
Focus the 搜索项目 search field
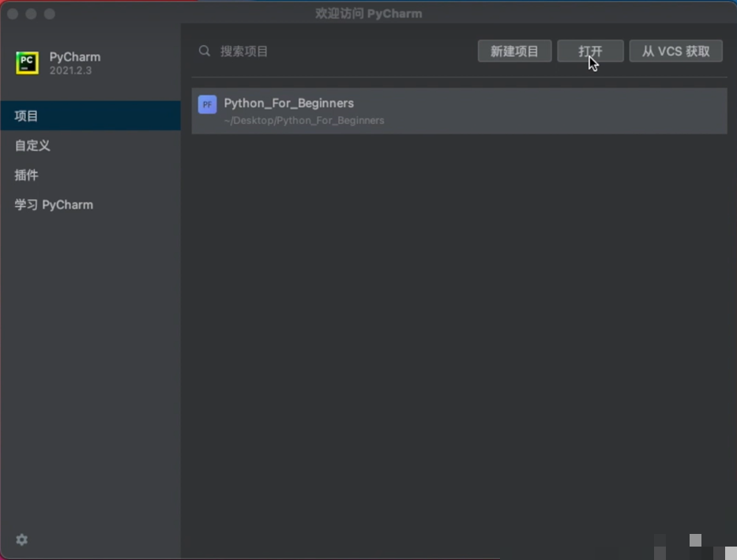(x=333, y=51)
